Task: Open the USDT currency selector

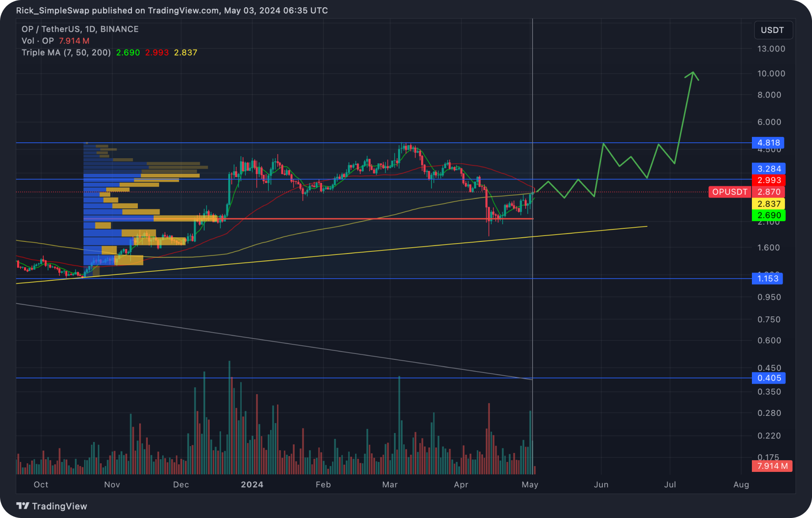Action: [773, 30]
